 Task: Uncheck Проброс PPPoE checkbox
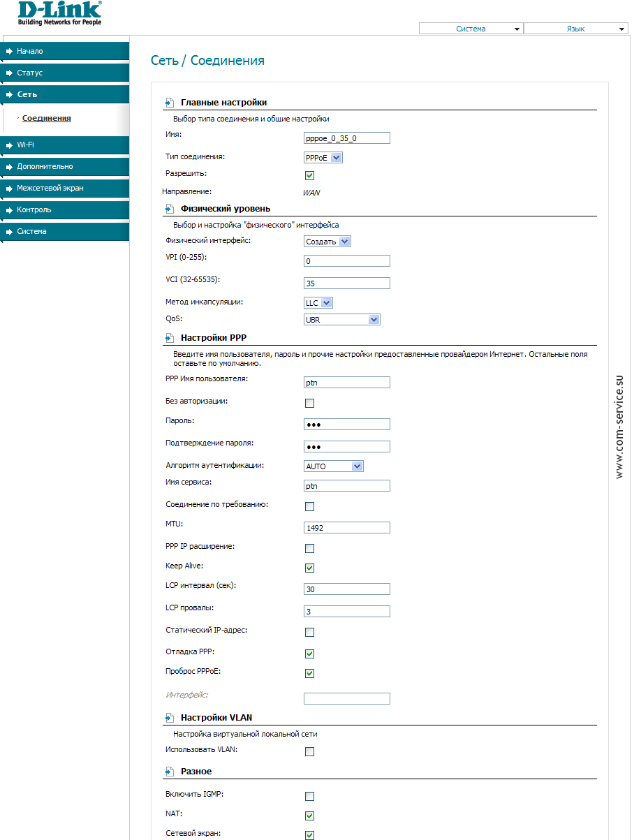click(309, 673)
